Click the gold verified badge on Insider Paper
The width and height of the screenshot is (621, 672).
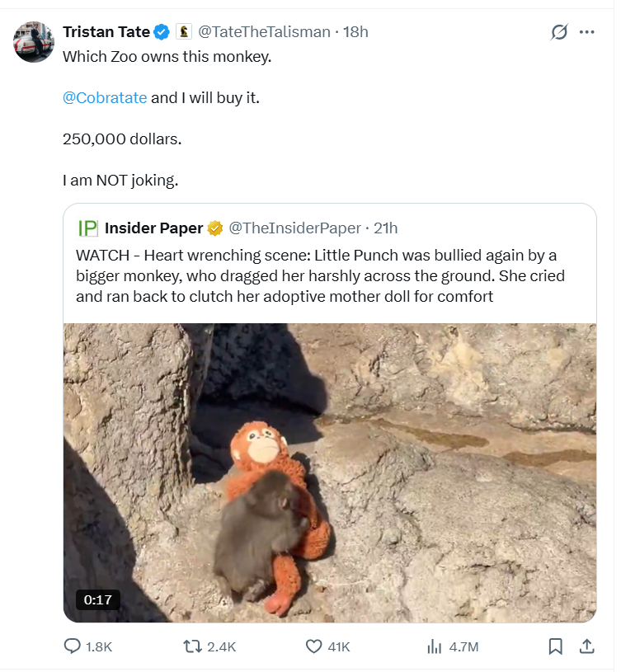[x=214, y=228]
